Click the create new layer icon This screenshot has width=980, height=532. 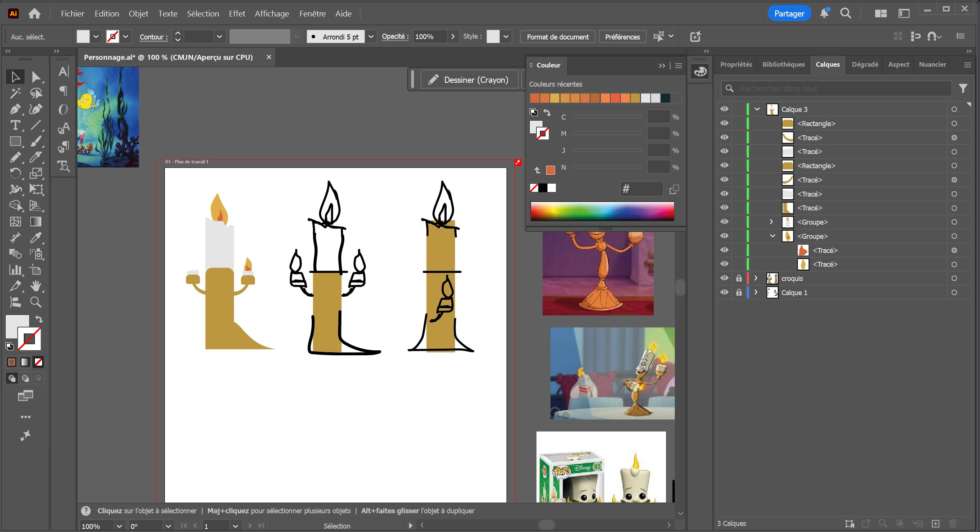click(936, 524)
